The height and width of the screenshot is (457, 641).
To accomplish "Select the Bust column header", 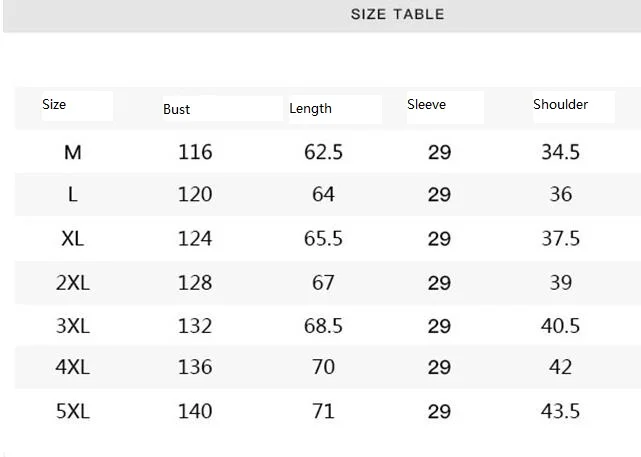I will [177, 110].
